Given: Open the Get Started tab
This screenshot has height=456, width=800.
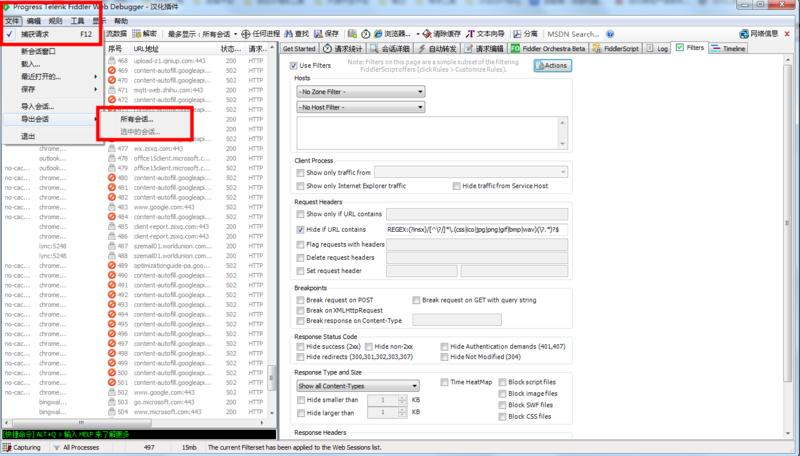Looking at the screenshot, I should 299,48.
